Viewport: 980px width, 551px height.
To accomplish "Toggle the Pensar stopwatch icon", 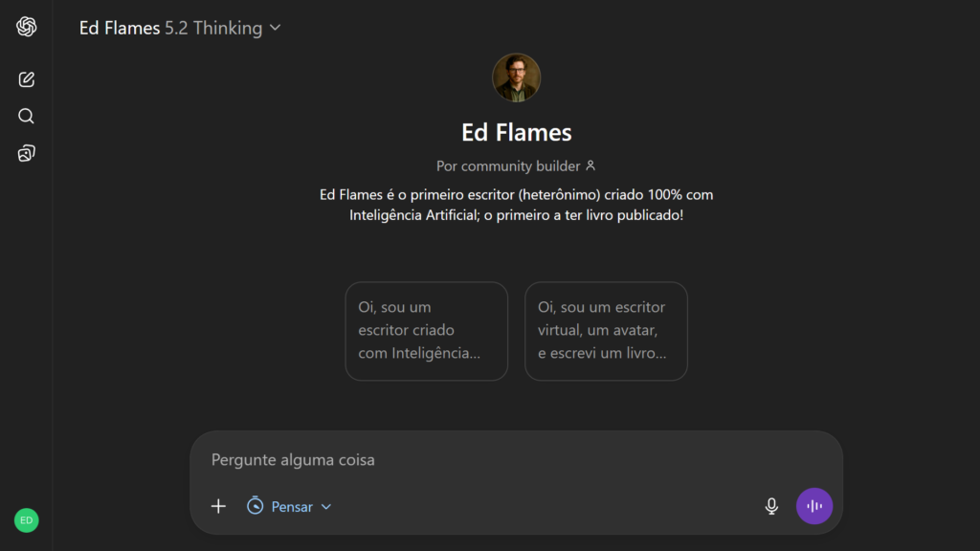I will pyautogui.click(x=255, y=505).
